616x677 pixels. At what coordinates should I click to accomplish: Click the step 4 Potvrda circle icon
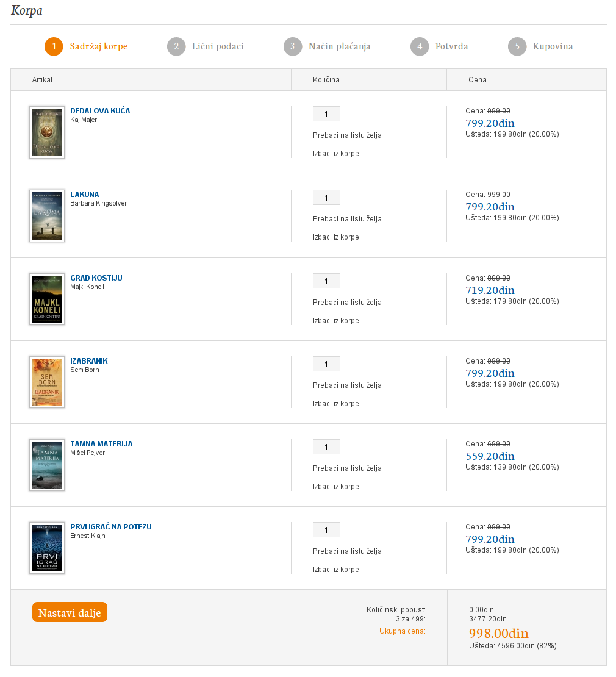click(x=420, y=46)
